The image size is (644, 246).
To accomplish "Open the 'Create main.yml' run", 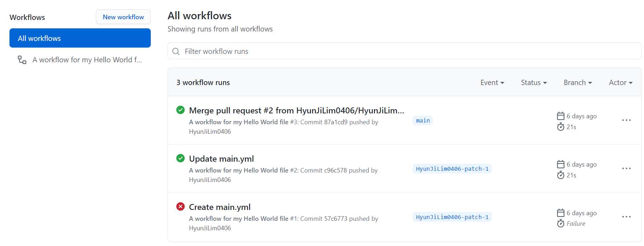I will tap(220, 207).
